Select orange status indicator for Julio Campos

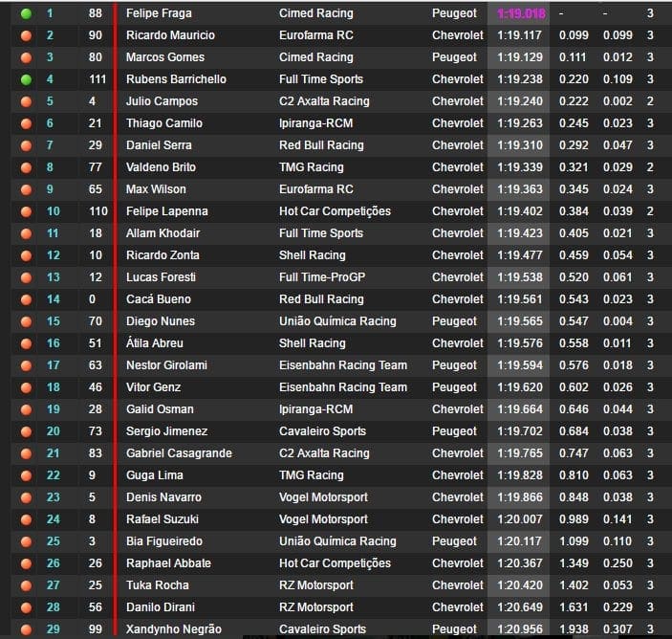coord(26,101)
